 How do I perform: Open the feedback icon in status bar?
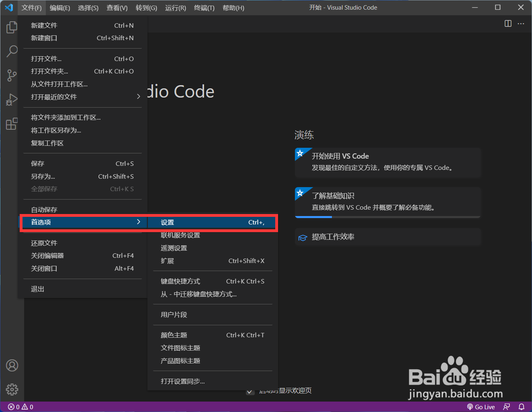pos(507,407)
